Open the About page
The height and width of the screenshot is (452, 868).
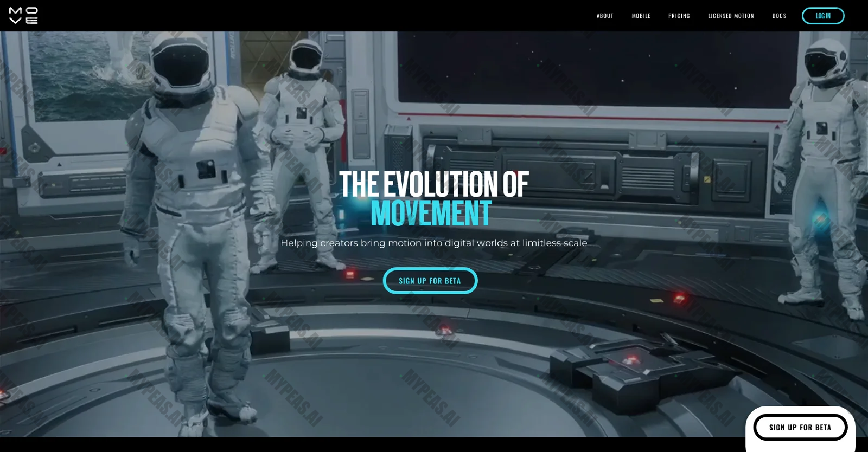click(x=605, y=16)
